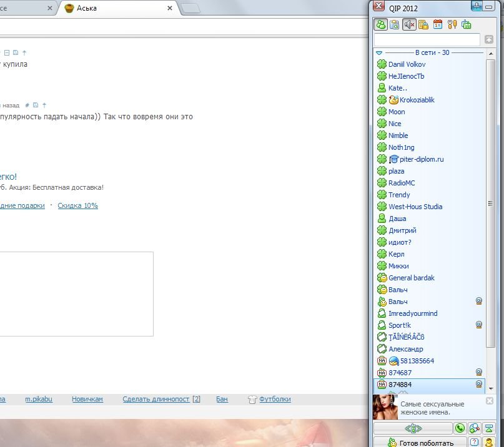Screen dimensions: 504x447
Task: Click the green phone call icon
Action: click(460, 428)
